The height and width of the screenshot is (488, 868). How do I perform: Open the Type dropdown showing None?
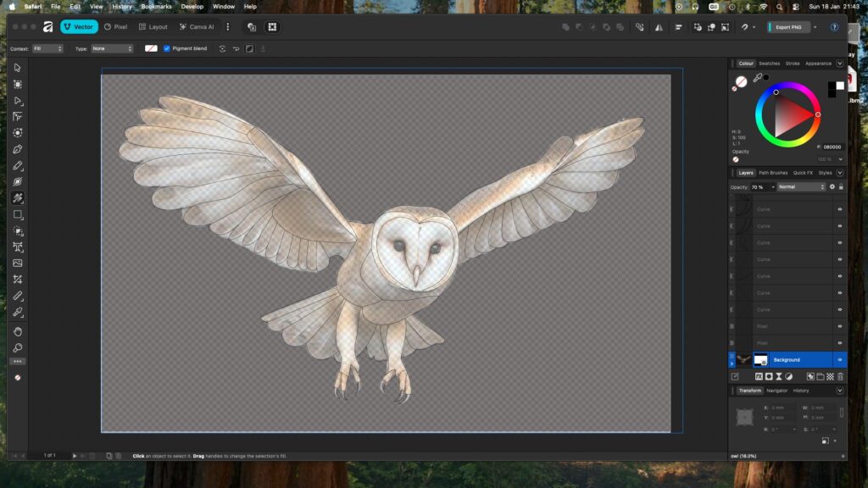(x=112, y=48)
